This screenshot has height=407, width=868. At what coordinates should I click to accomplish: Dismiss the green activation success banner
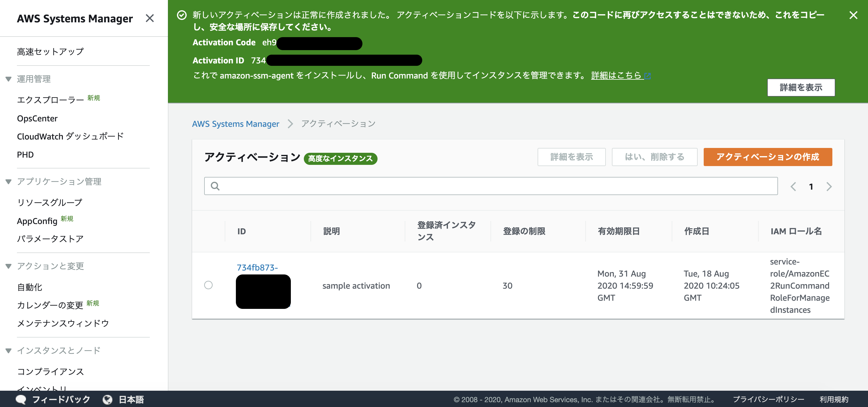[x=854, y=15]
